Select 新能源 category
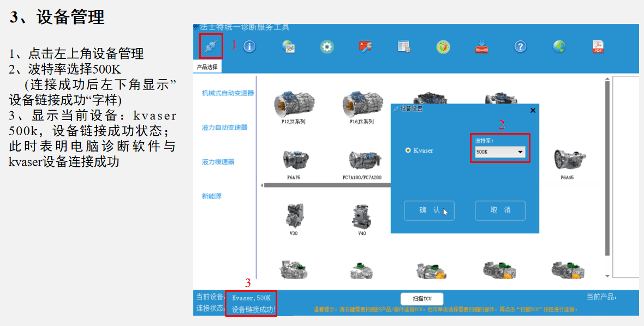644x326 pixels. tap(212, 196)
